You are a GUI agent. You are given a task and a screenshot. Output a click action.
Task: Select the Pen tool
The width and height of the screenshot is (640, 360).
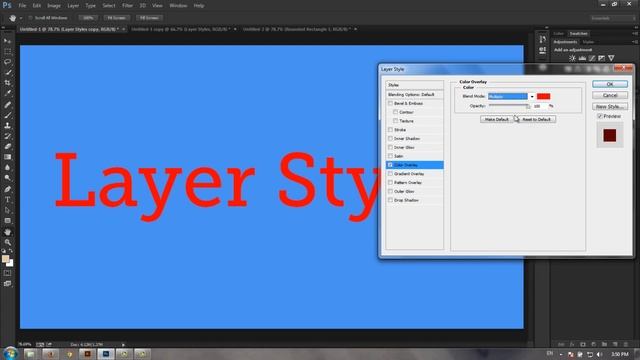click(7, 189)
